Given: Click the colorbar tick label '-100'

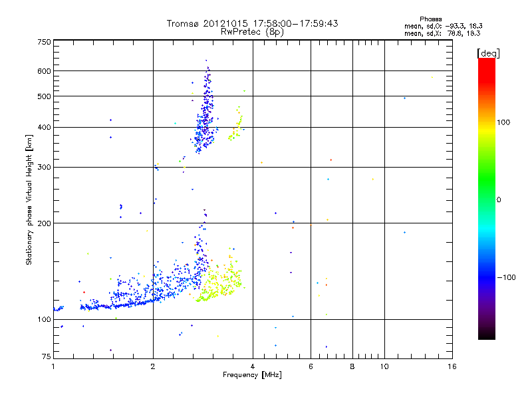Looking at the screenshot, I should pos(506,277).
